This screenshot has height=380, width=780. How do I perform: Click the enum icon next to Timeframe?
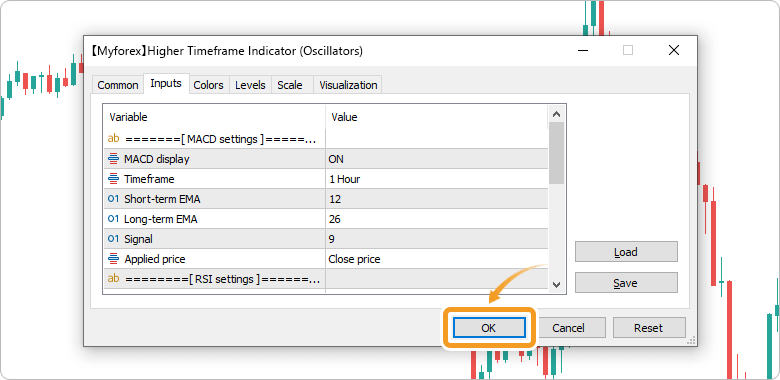pos(113,179)
